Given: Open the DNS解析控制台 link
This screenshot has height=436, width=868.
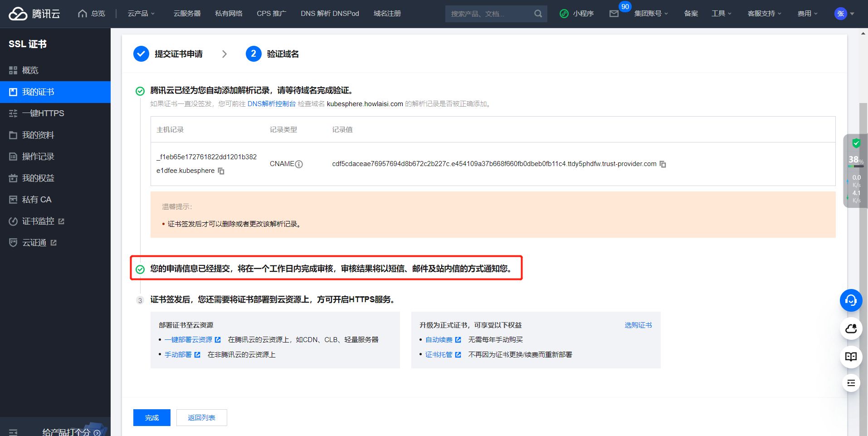Looking at the screenshot, I should point(271,104).
